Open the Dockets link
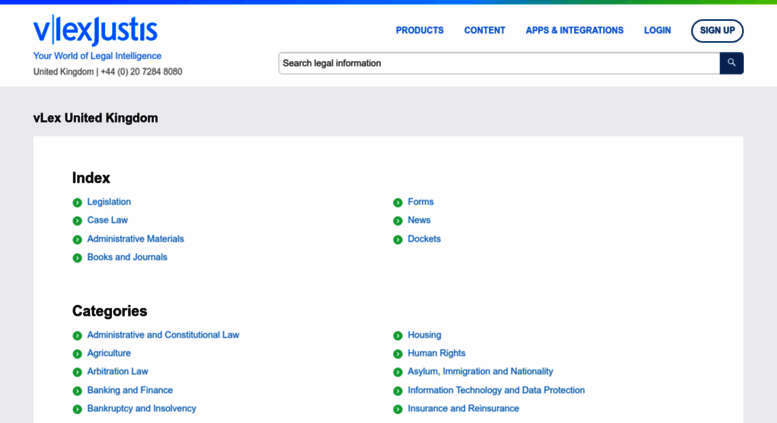The width and height of the screenshot is (777, 423). [x=424, y=239]
